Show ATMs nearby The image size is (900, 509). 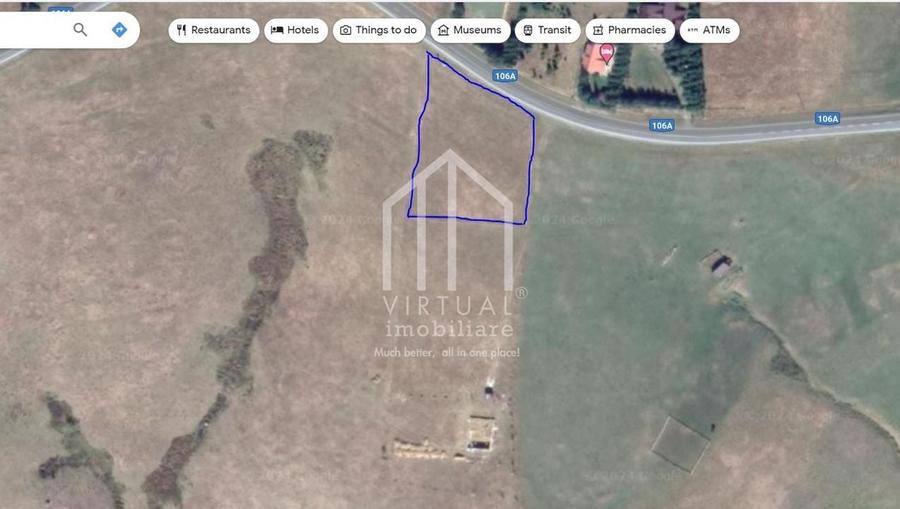pyautogui.click(x=709, y=30)
